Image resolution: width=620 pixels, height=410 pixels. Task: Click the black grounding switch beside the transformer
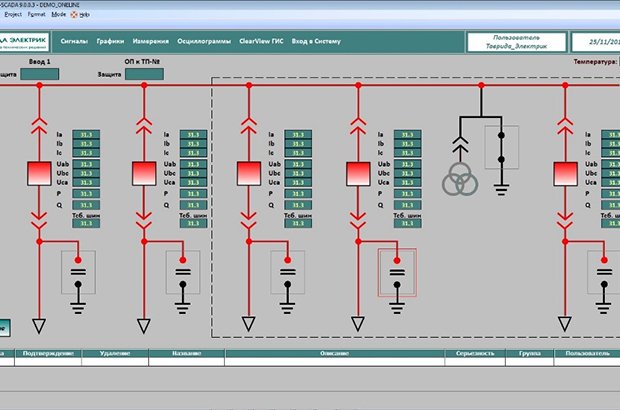[x=501, y=147]
